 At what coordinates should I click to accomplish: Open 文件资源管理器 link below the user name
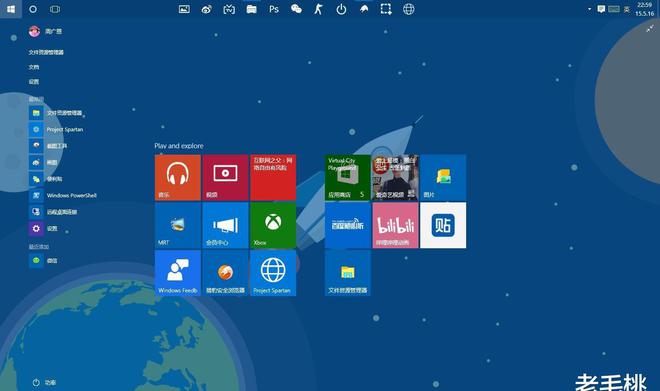[x=46, y=52]
